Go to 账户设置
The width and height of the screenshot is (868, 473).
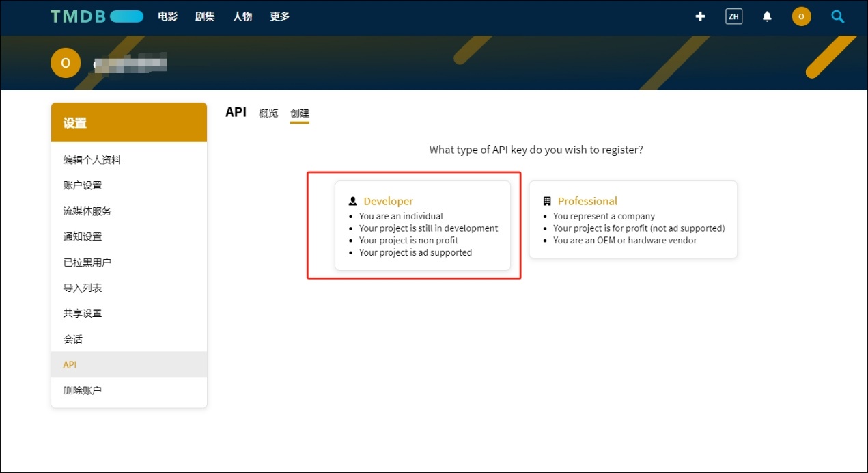[x=83, y=185]
